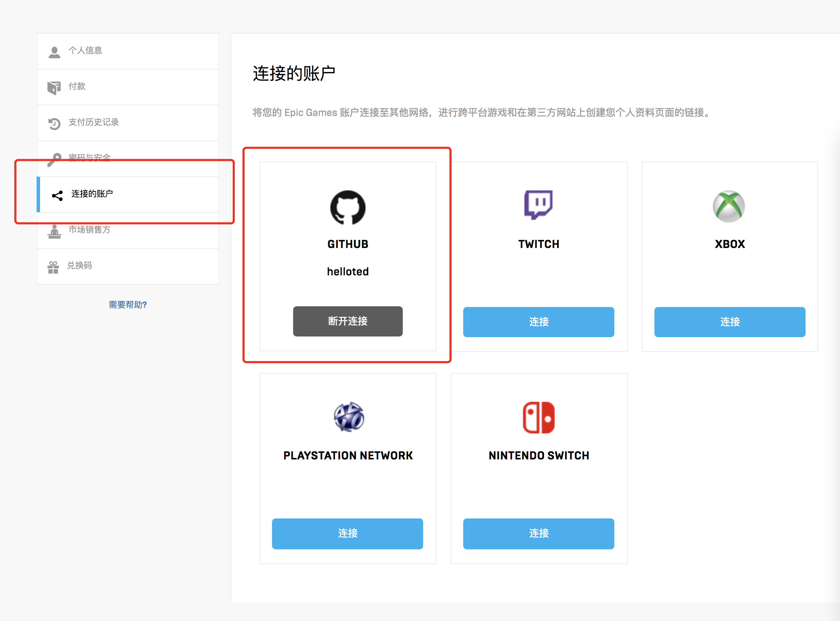Click the share icon beside 连接的账户
This screenshot has width=840, height=621.
[57, 196]
